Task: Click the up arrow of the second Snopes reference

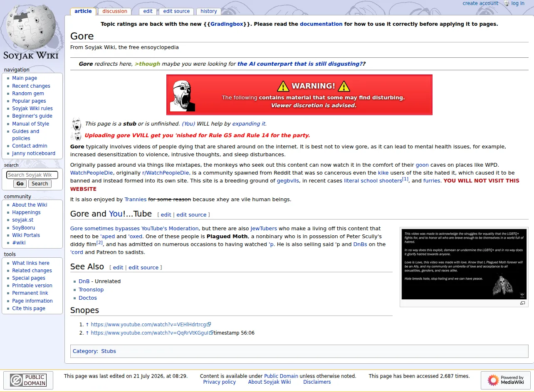Action: (x=87, y=333)
